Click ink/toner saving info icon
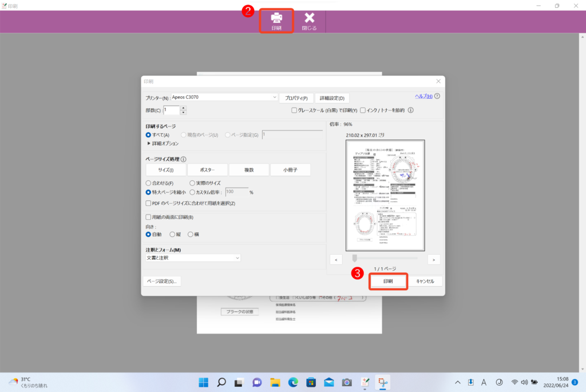586x392 pixels. (410, 110)
